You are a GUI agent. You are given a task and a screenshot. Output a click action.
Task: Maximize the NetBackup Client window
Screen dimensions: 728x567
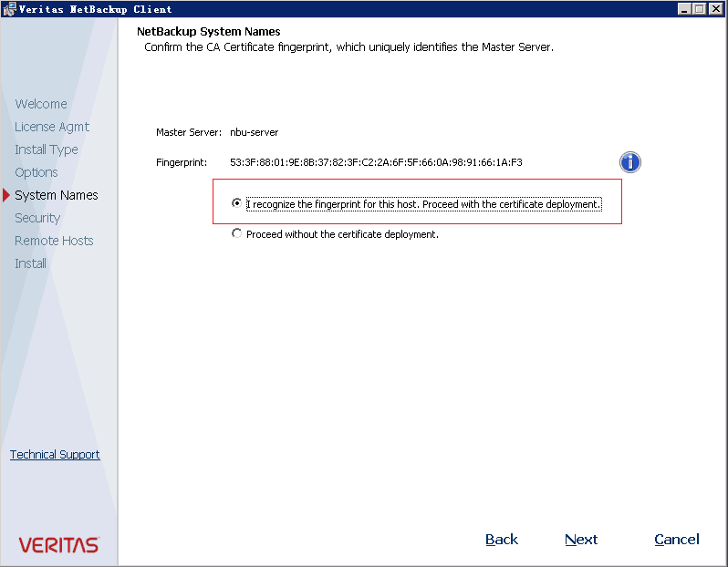click(x=699, y=9)
